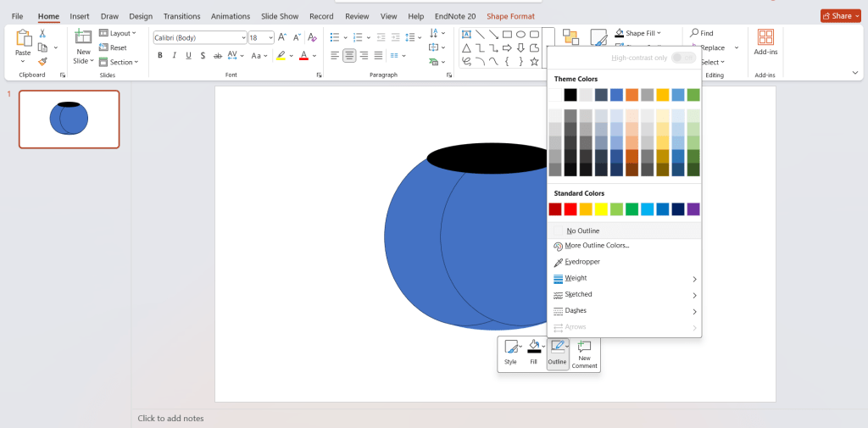Expand the Dashes submenu
Screen dimensions: 868x428
pos(624,311)
